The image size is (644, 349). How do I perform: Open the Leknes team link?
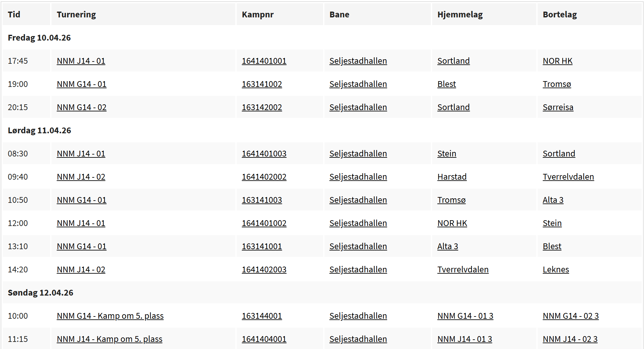(x=556, y=269)
